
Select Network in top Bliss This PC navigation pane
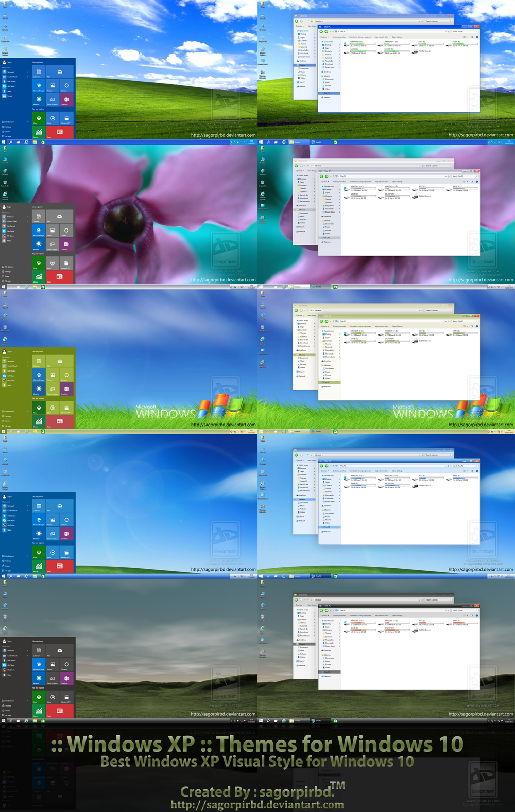pos(327,97)
